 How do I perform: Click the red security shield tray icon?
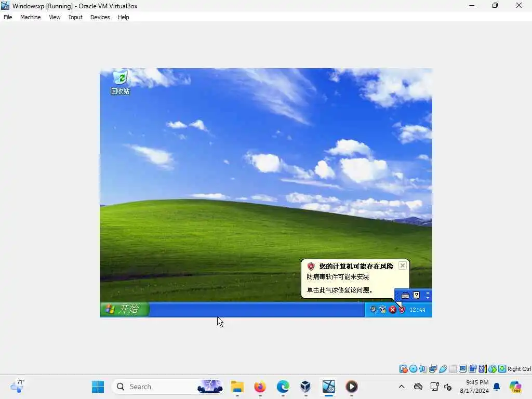click(x=402, y=310)
